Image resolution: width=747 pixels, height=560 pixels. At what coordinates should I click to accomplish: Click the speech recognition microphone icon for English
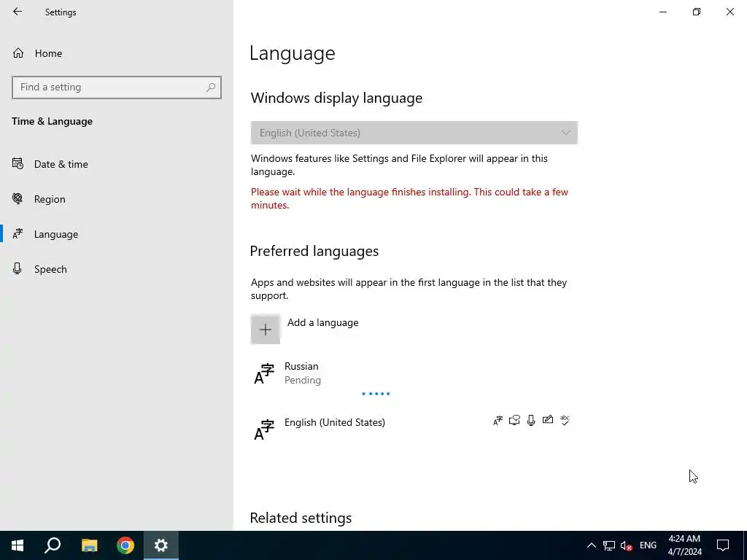click(x=531, y=420)
